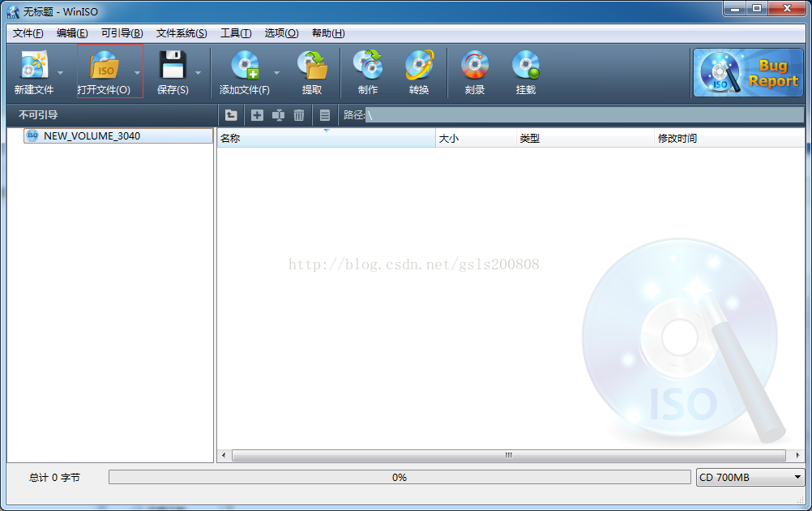Screen dimensions: 812x511
Task: Open the 编辑(E) menu
Action: pyautogui.click(x=72, y=33)
